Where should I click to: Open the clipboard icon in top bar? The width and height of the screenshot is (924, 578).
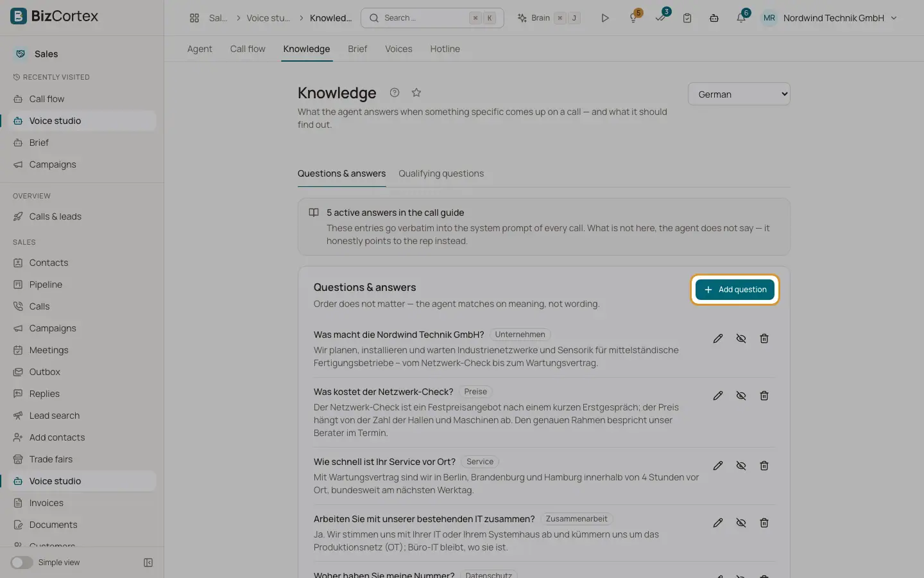coord(687,18)
